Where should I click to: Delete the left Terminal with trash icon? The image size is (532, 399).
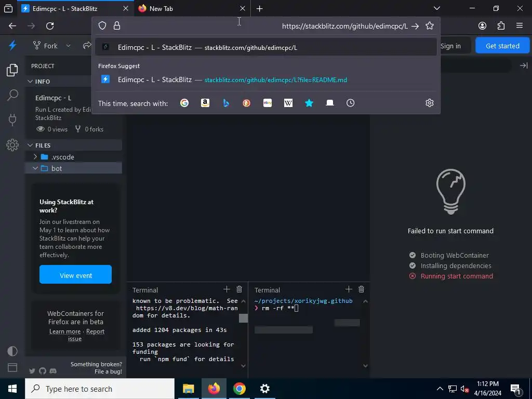click(239, 289)
